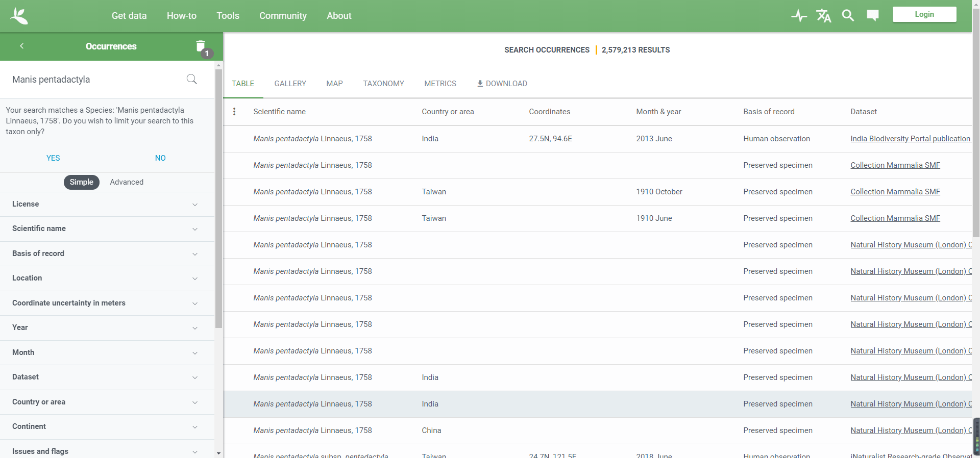Go back using the Occurrences arrow
This screenshot has height=458, width=980.
point(22,46)
